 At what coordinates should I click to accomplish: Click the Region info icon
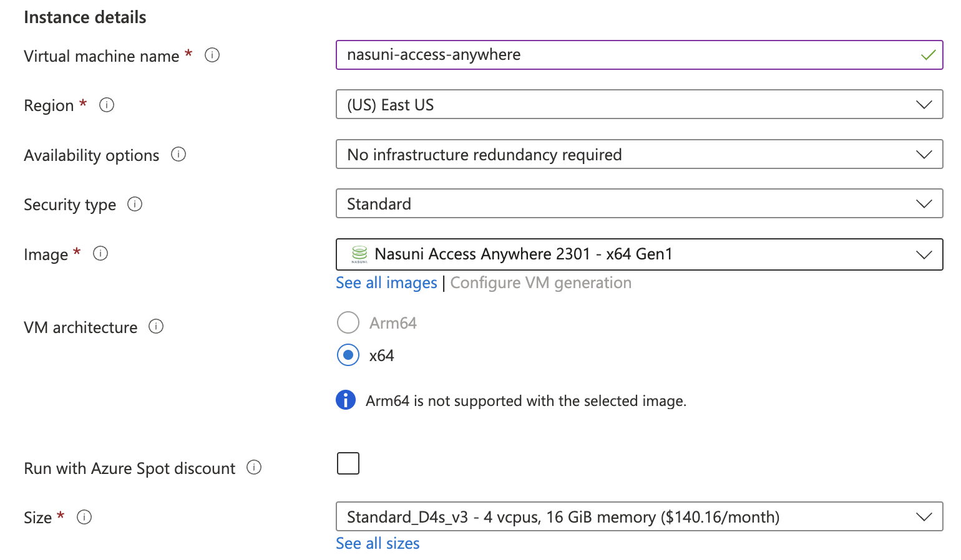click(x=107, y=105)
